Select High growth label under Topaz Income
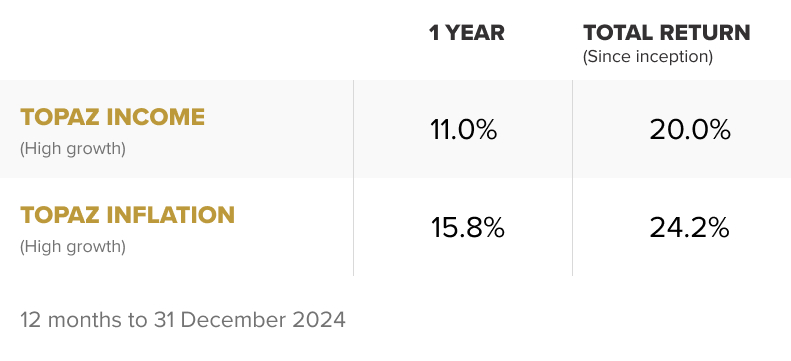This screenshot has width=791, height=361. click(73, 149)
